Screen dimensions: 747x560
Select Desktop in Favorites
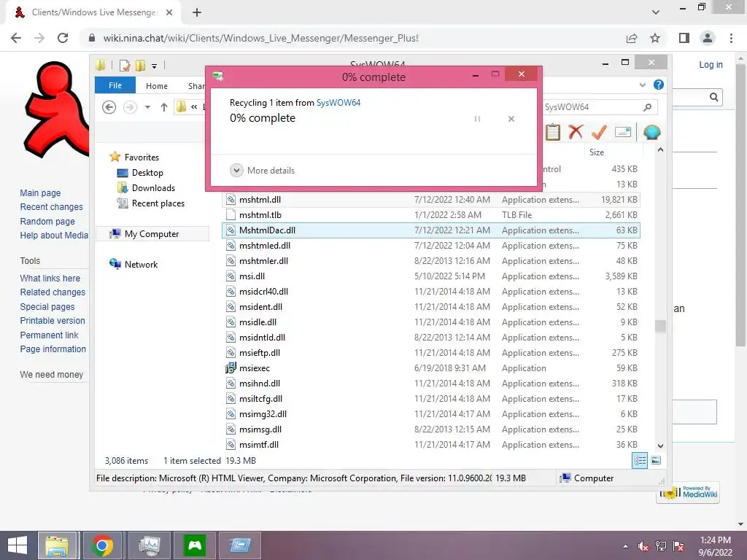(147, 173)
